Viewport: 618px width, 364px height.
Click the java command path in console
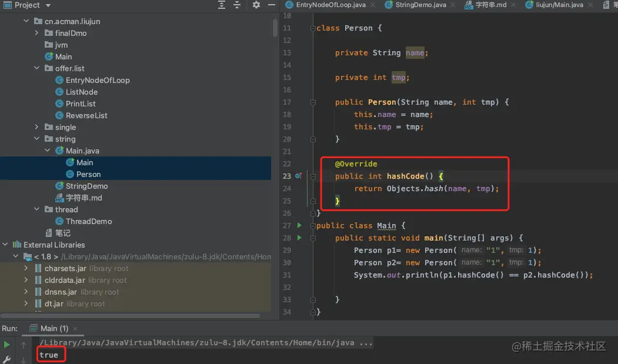(206, 342)
